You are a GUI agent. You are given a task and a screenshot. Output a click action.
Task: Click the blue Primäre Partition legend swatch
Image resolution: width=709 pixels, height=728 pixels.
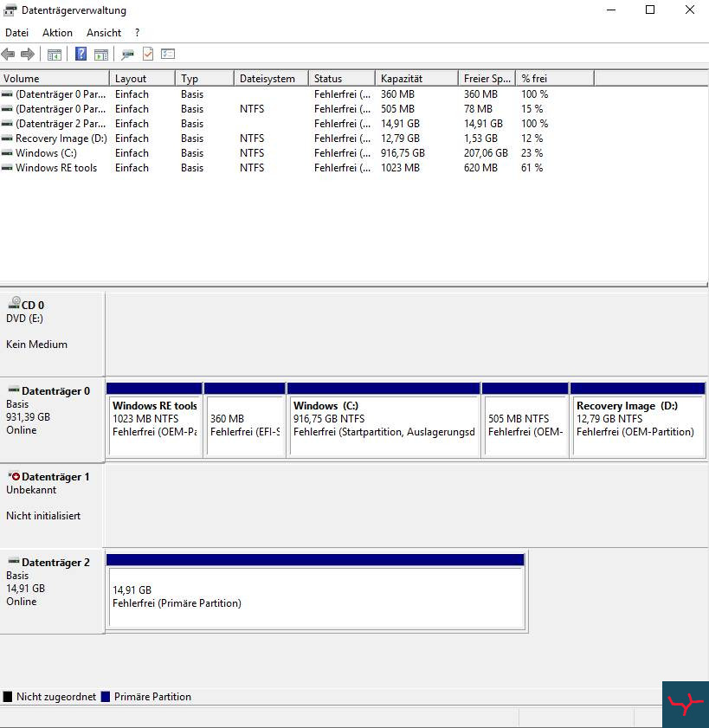[x=106, y=697]
